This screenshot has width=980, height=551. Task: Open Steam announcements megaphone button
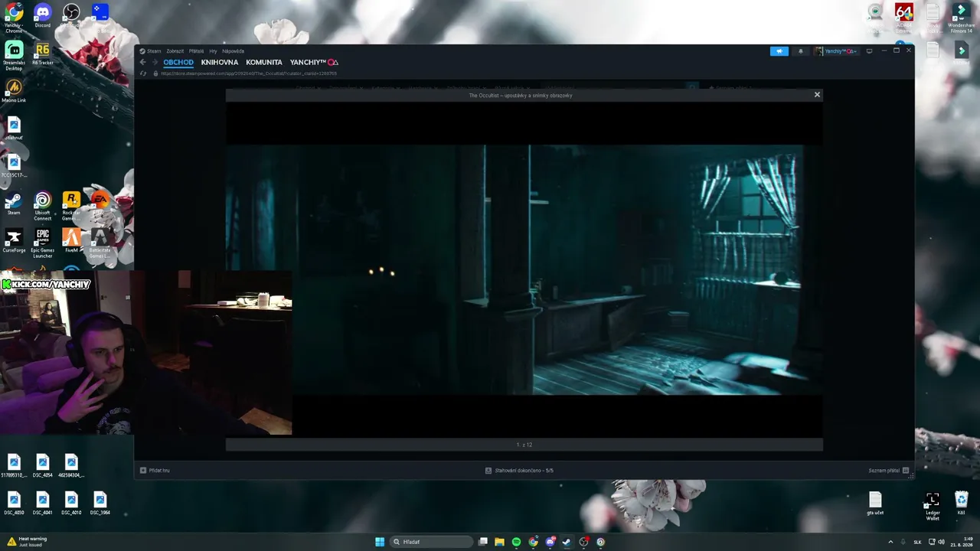coord(779,51)
